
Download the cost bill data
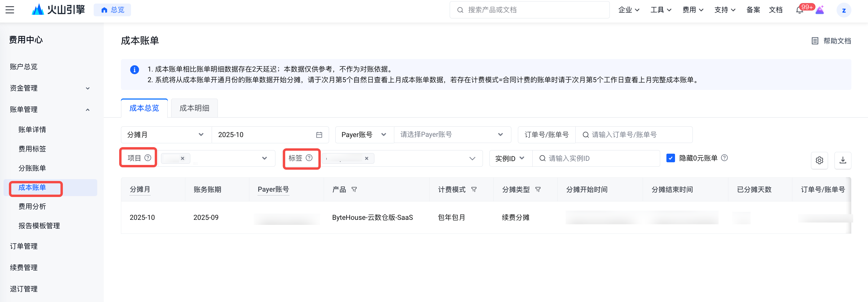click(x=843, y=160)
